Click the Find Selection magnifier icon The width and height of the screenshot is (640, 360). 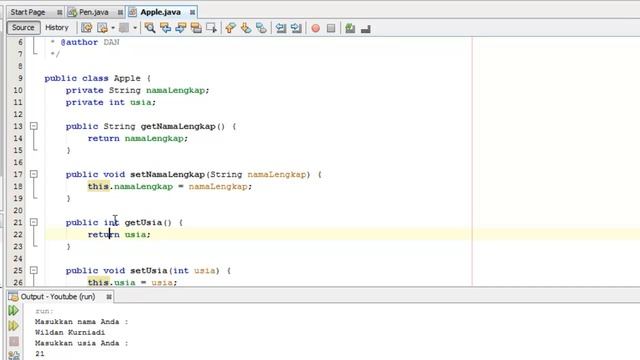(150, 28)
